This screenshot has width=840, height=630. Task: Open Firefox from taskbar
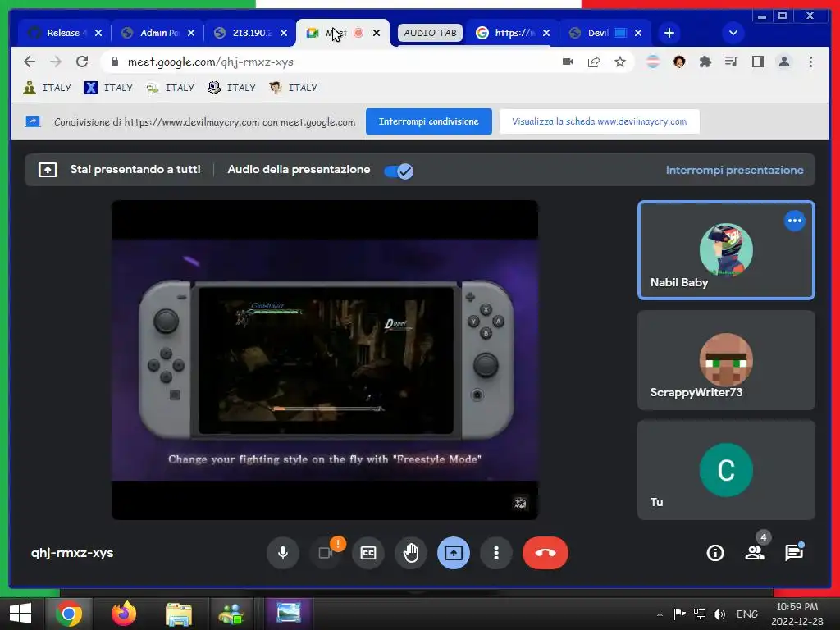[124, 614]
